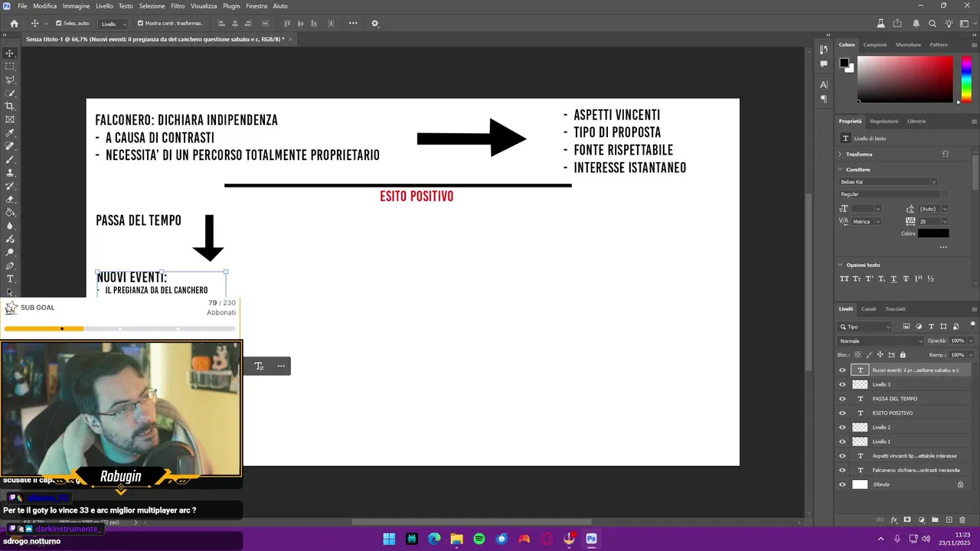980x551 pixels.
Task: Select the Clone Stamp tool
Action: tap(10, 173)
